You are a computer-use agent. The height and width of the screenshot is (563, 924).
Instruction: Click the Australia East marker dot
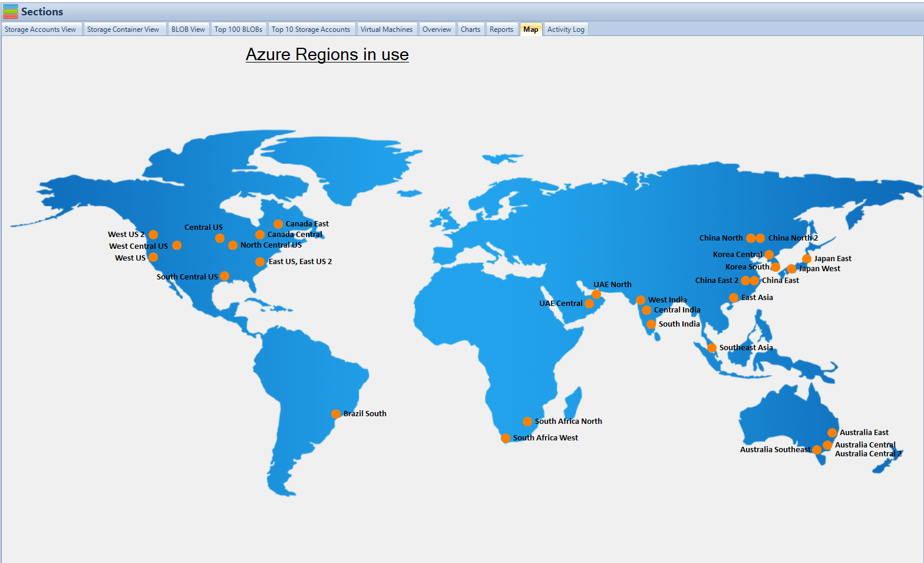point(832,433)
